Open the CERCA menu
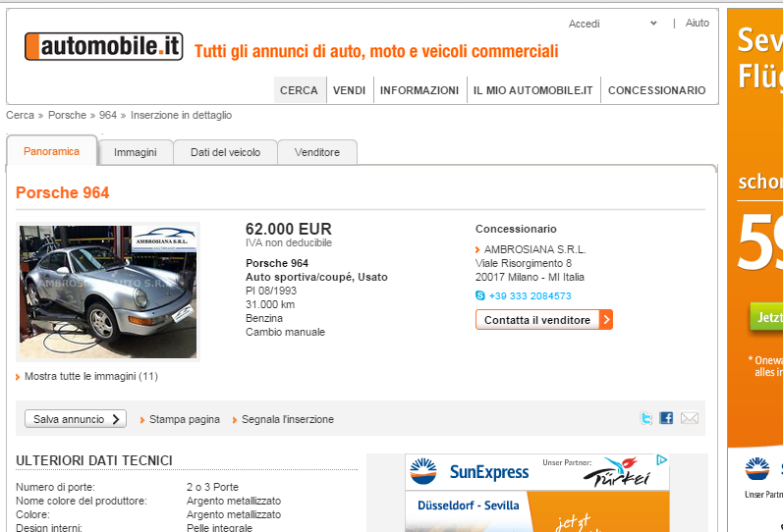Screen dimensions: 783x532 point(299,90)
